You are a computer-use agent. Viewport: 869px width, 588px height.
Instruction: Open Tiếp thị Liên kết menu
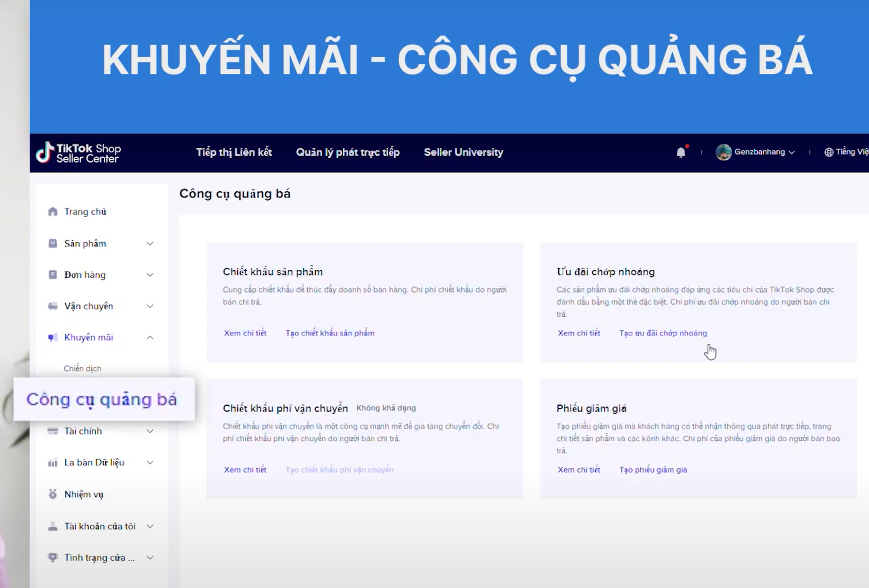(234, 152)
